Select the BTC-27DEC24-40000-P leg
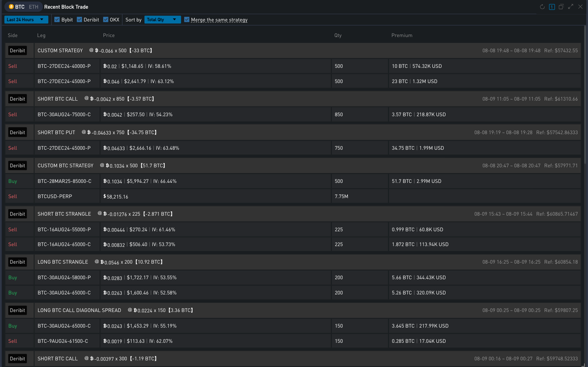Viewport: 588px width, 367px height. 64,66
